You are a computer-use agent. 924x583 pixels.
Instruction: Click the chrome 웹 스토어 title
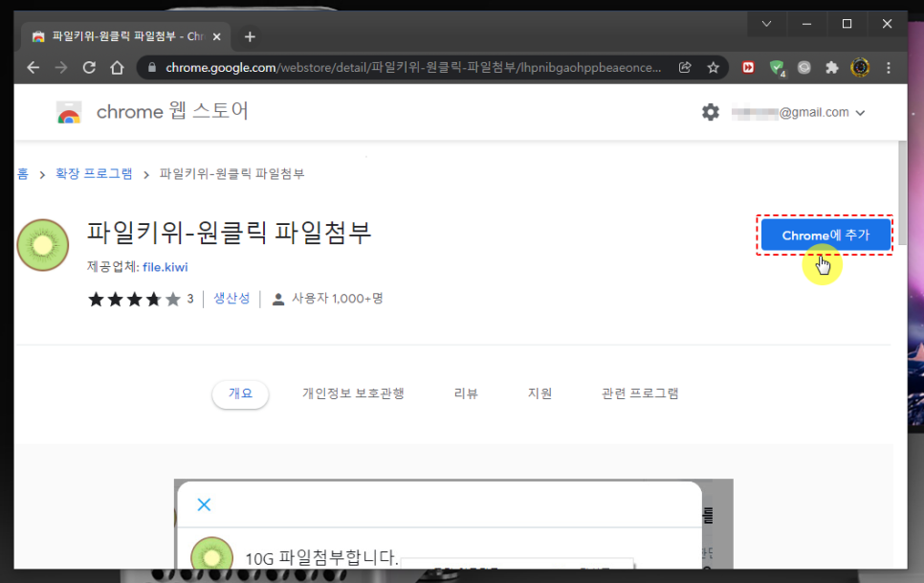[172, 111]
